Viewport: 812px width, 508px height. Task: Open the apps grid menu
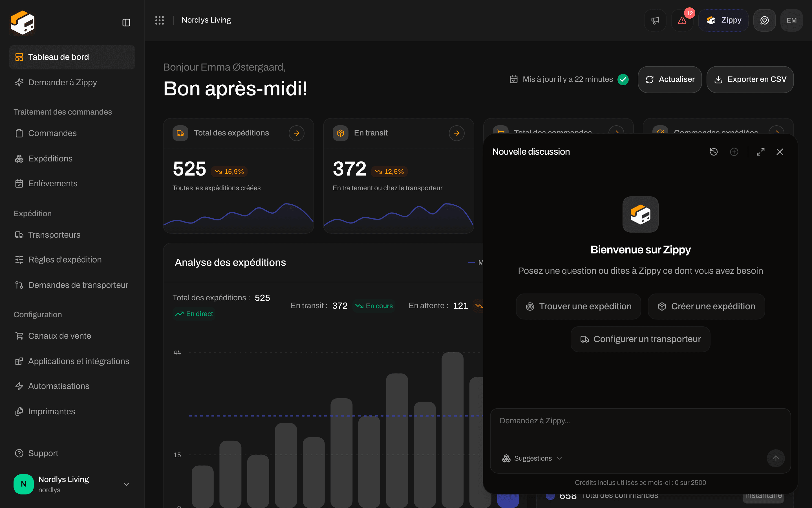159,20
